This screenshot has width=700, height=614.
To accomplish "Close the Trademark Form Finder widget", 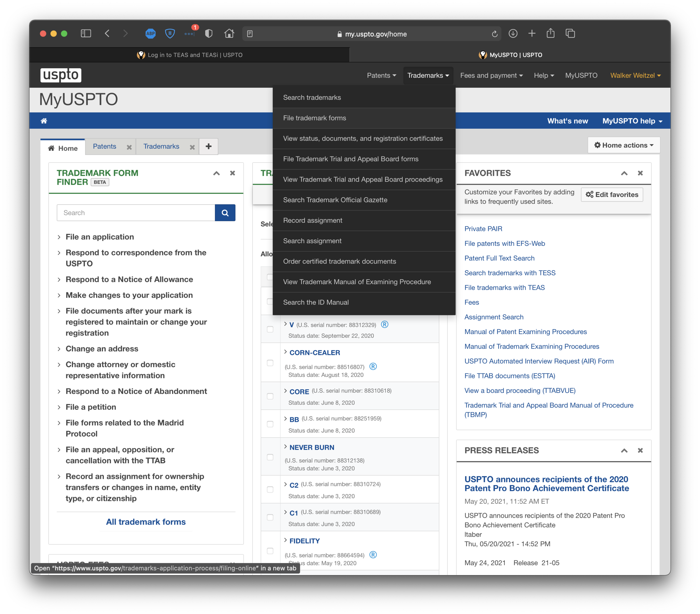I will click(x=232, y=173).
